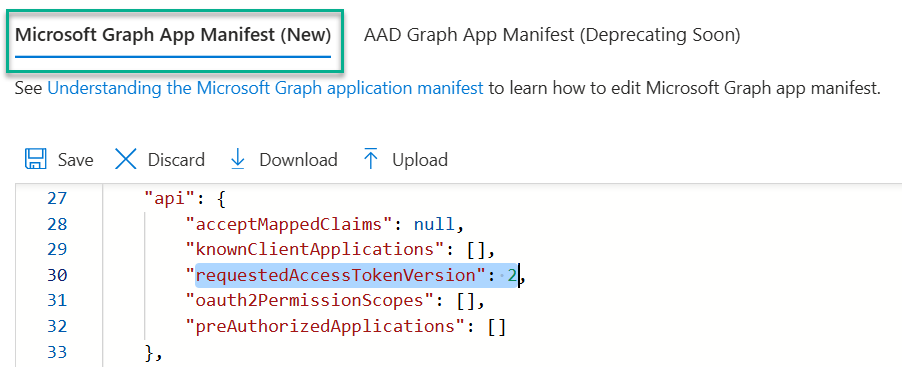Viewport: 902px width, 367px height.
Task: Click the Save floppy disk icon
Action: tap(36, 159)
